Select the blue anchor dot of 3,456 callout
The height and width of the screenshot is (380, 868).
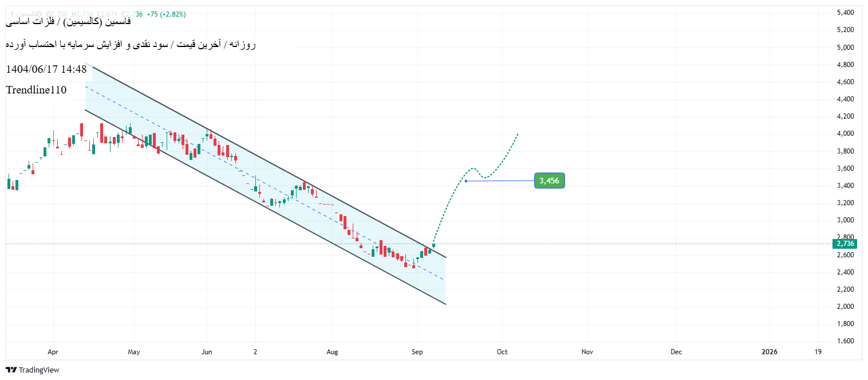coord(466,181)
